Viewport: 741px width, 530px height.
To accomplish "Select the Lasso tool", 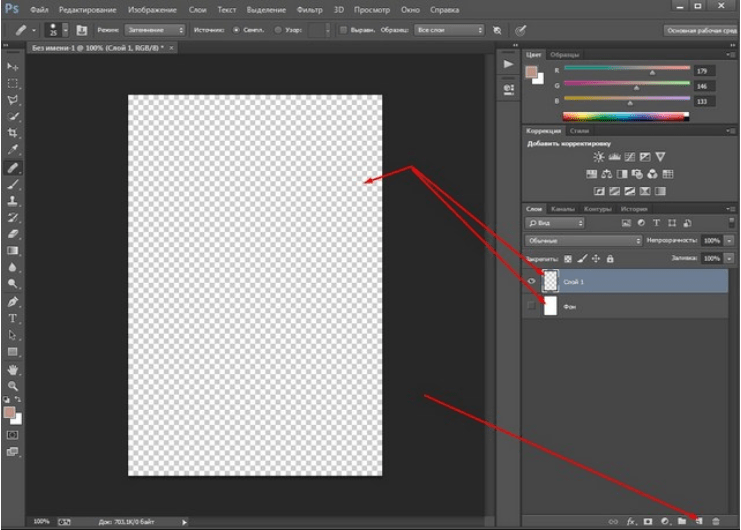I will (13, 100).
